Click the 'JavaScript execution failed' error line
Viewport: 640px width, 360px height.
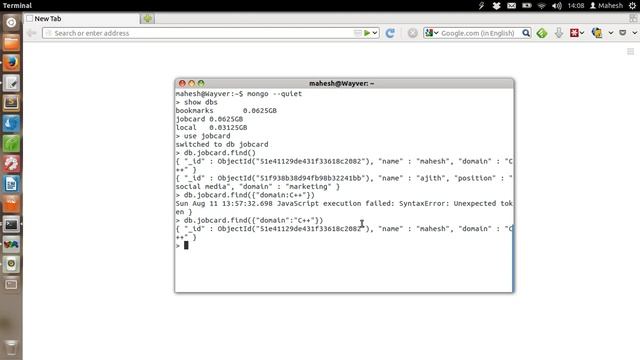pos(344,203)
